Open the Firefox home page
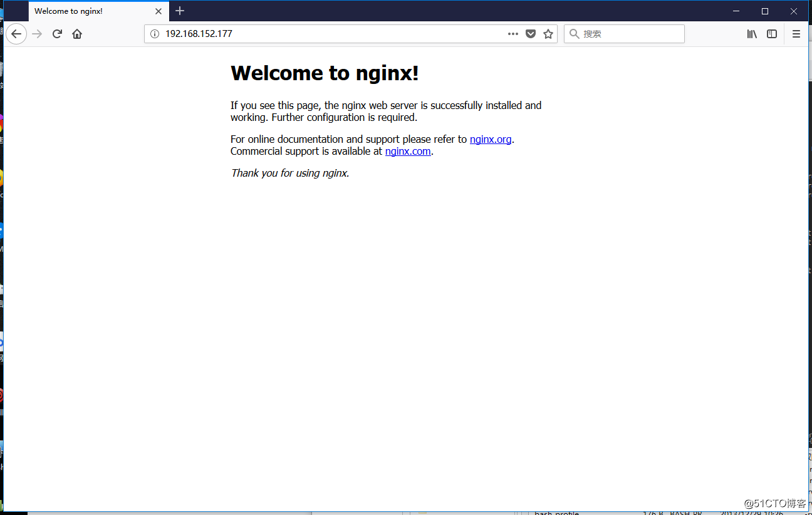812x515 pixels. (77, 34)
